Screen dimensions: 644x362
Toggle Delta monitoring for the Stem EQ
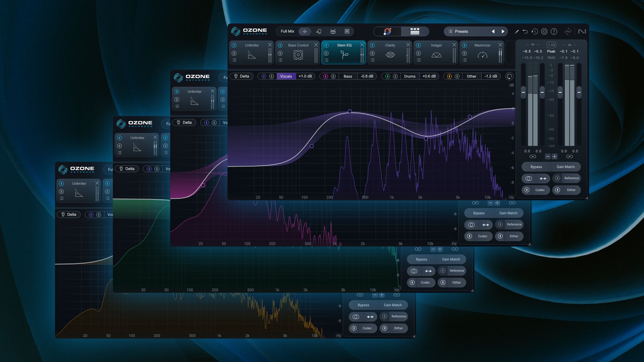241,76
